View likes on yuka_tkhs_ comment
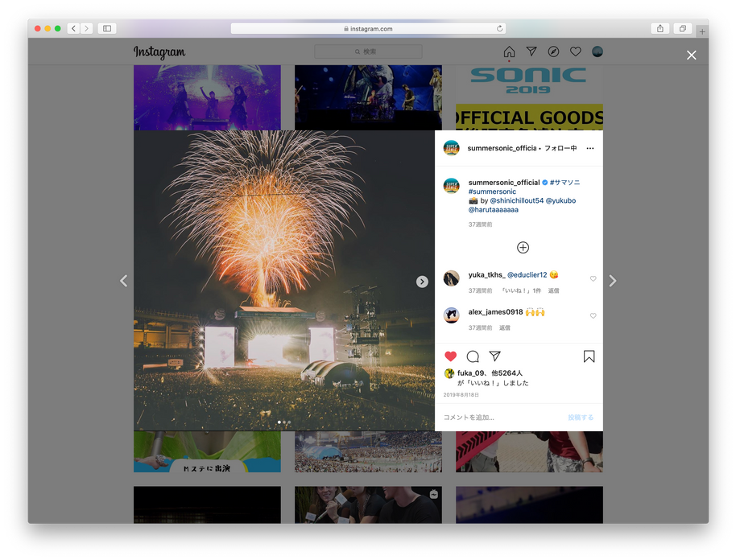Image resolution: width=736 pixels, height=560 pixels. (521, 290)
